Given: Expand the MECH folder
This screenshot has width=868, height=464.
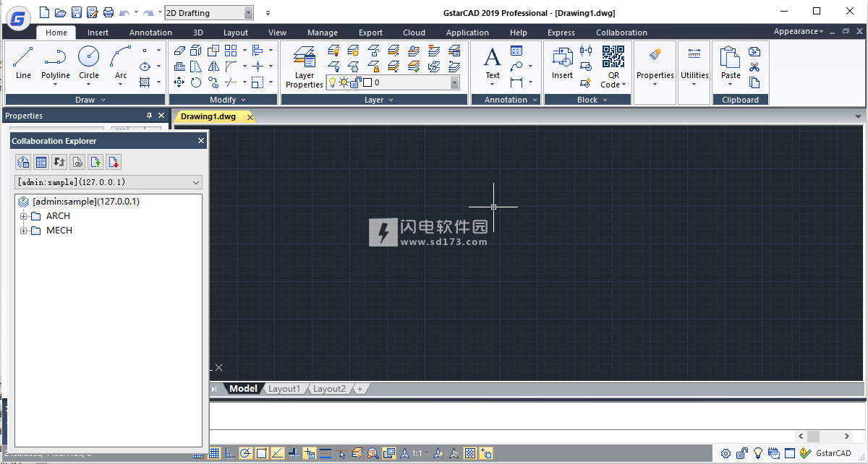Looking at the screenshot, I should 24,231.
